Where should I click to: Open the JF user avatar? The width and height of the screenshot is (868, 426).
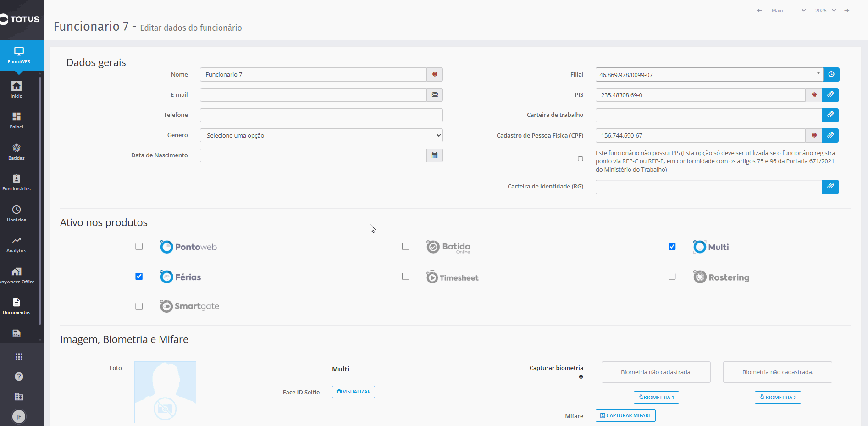(19, 417)
